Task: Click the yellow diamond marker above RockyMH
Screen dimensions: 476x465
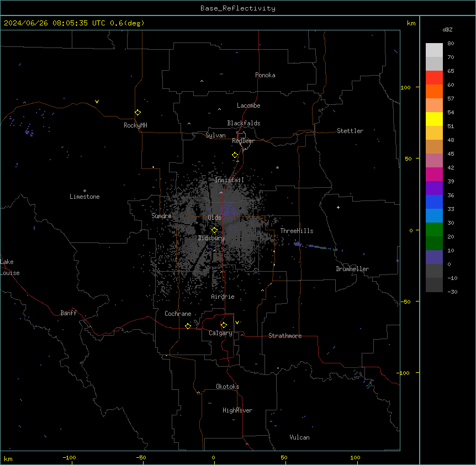Action: coord(137,113)
